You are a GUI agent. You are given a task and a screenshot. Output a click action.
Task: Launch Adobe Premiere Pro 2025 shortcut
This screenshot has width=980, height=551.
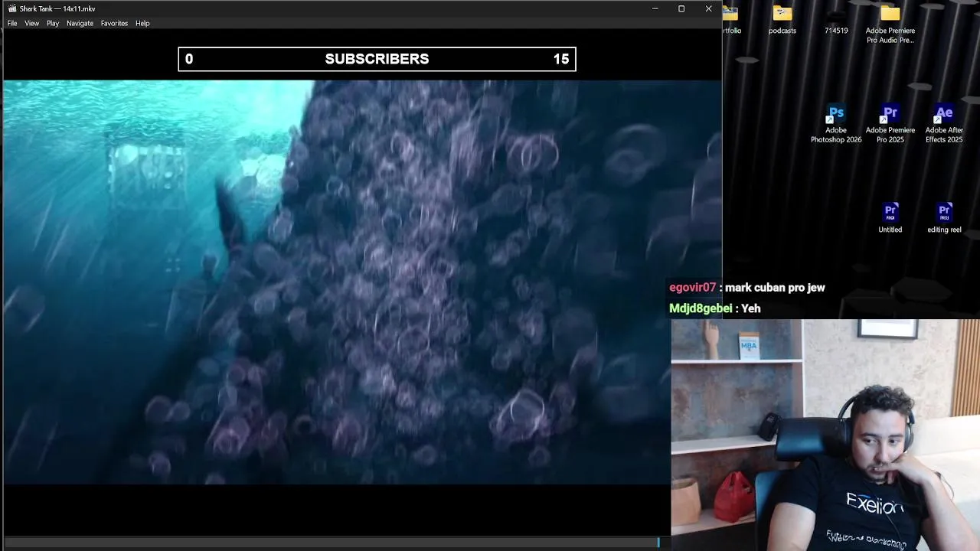(890, 124)
